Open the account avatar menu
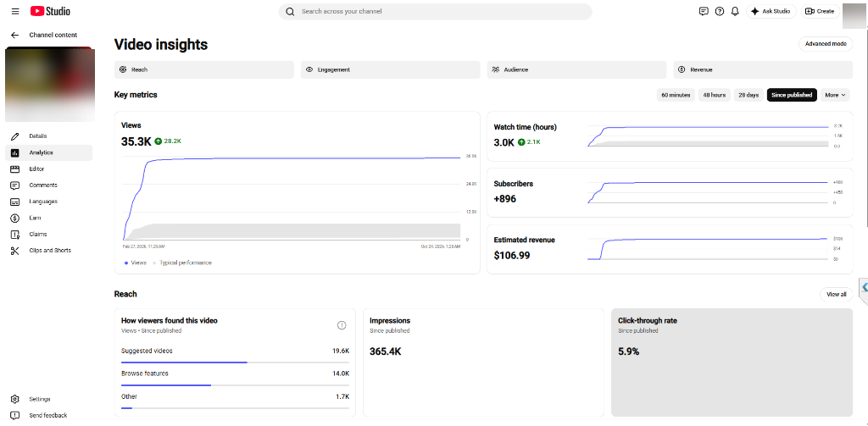Image resolution: width=868 pixels, height=426 pixels. (854, 15)
